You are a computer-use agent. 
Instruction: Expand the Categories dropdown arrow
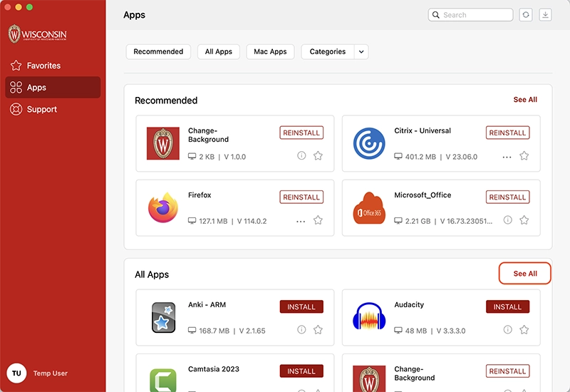tap(361, 51)
